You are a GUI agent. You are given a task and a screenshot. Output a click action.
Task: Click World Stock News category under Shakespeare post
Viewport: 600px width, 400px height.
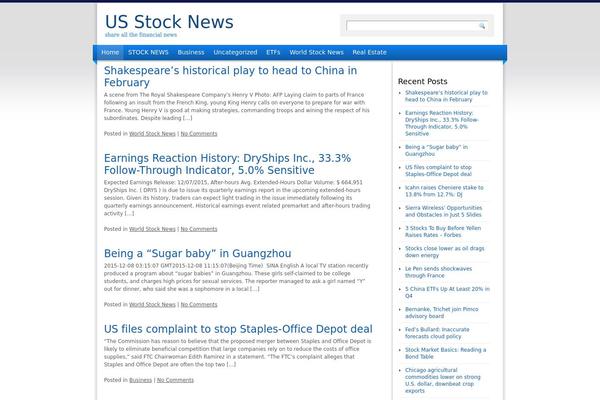click(152, 134)
